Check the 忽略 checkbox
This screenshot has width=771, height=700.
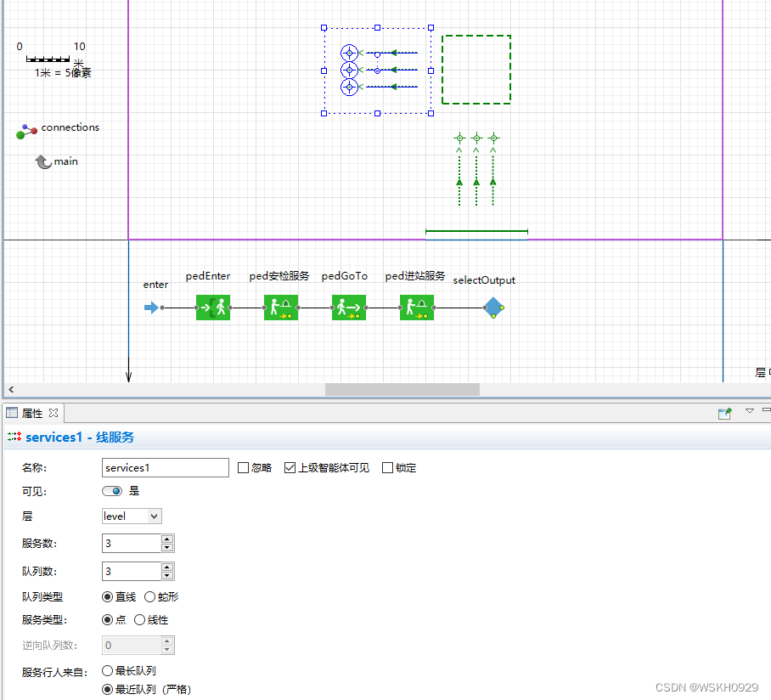pyautogui.click(x=243, y=467)
